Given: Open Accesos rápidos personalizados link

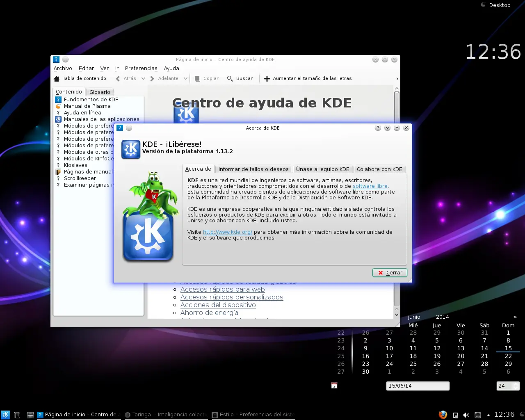Looking at the screenshot, I should (x=232, y=297).
